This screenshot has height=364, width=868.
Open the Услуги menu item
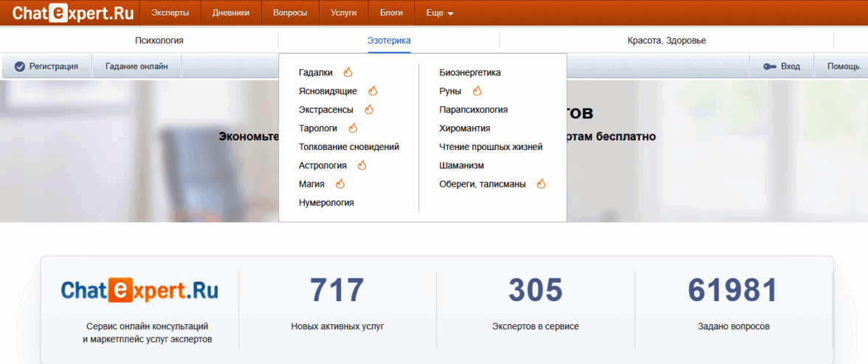tap(343, 13)
